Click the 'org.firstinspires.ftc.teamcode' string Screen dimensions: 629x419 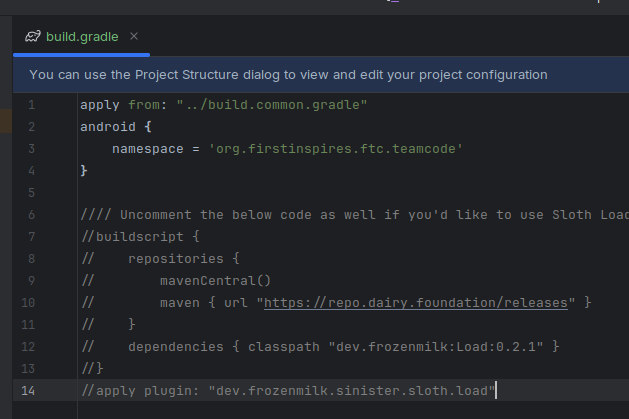tap(336, 149)
